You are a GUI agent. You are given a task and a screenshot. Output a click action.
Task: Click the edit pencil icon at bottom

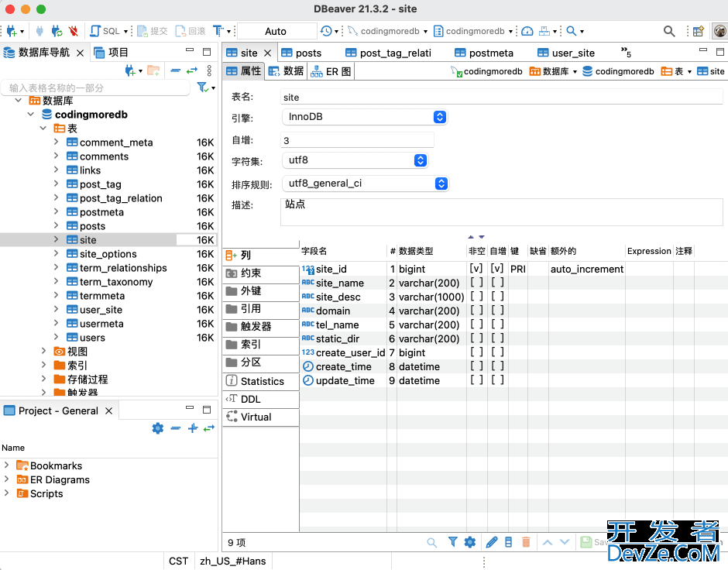(x=492, y=541)
